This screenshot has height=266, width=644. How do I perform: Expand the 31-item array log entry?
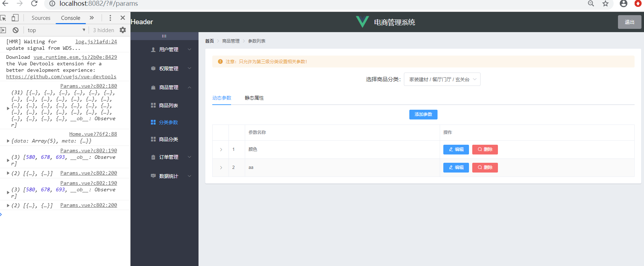[x=8, y=108]
